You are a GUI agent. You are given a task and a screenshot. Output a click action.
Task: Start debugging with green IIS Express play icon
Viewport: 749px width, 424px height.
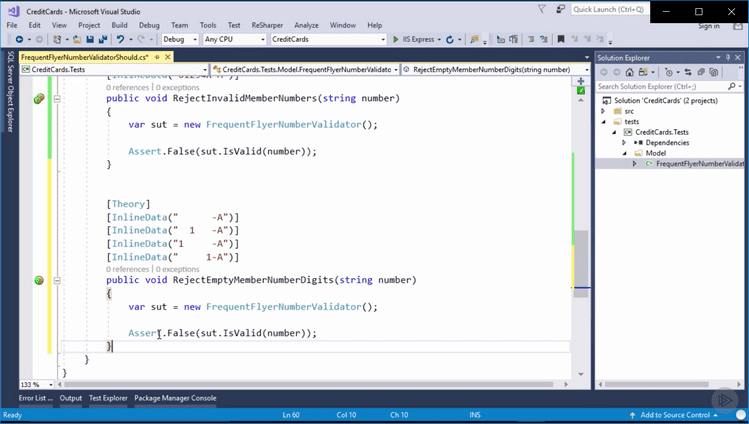[x=396, y=40]
